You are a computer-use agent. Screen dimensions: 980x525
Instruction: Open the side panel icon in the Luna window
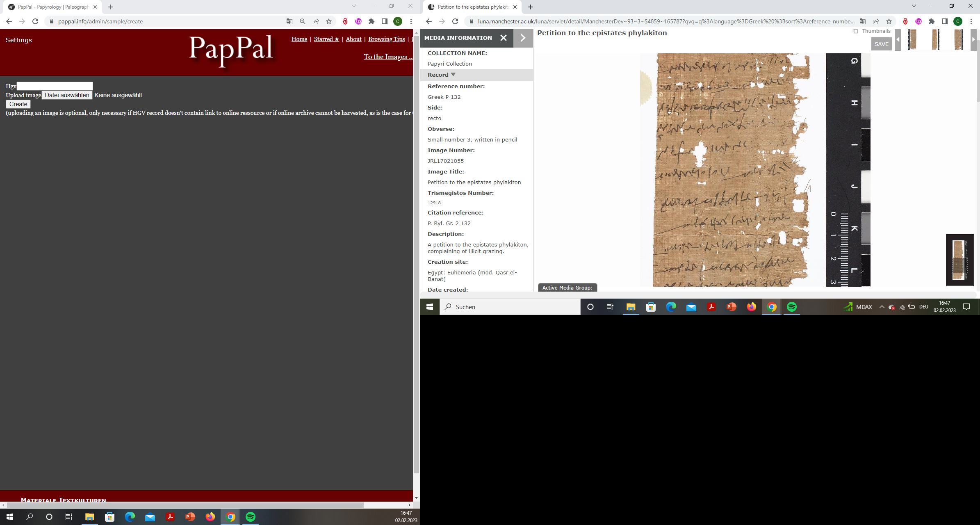(x=945, y=21)
